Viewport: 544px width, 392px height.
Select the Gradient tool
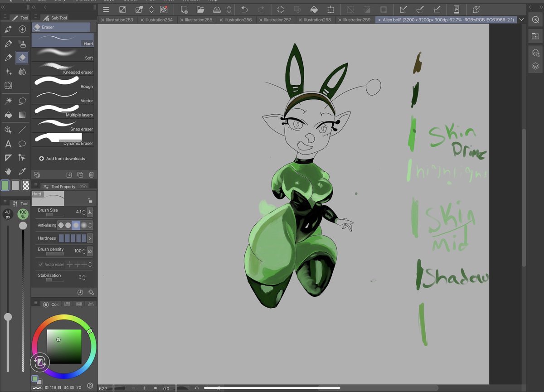pos(22,115)
